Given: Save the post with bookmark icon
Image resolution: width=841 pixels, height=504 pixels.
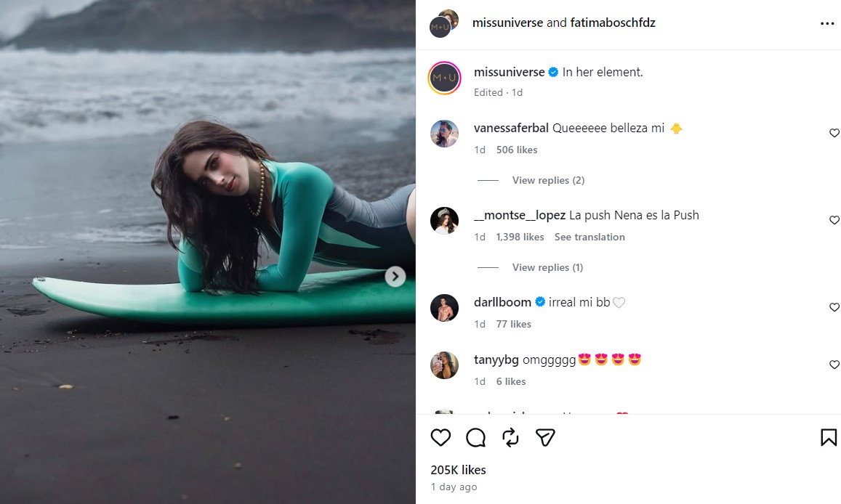Looking at the screenshot, I should point(828,437).
